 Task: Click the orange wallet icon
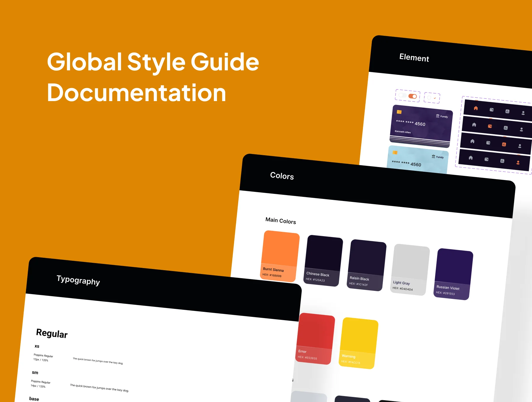tap(490, 126)
